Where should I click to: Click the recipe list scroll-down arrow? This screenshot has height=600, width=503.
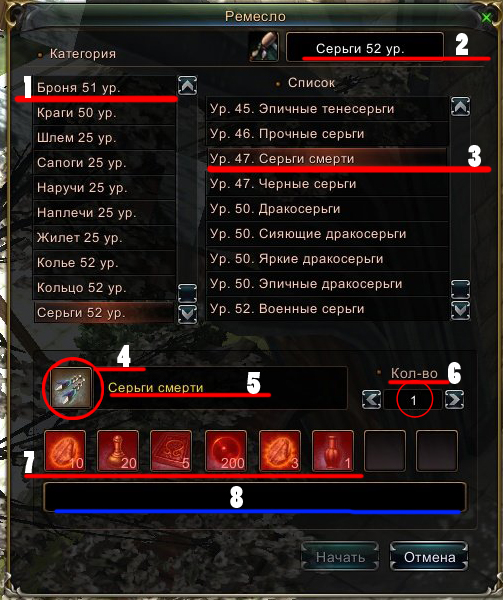[461, 310]
